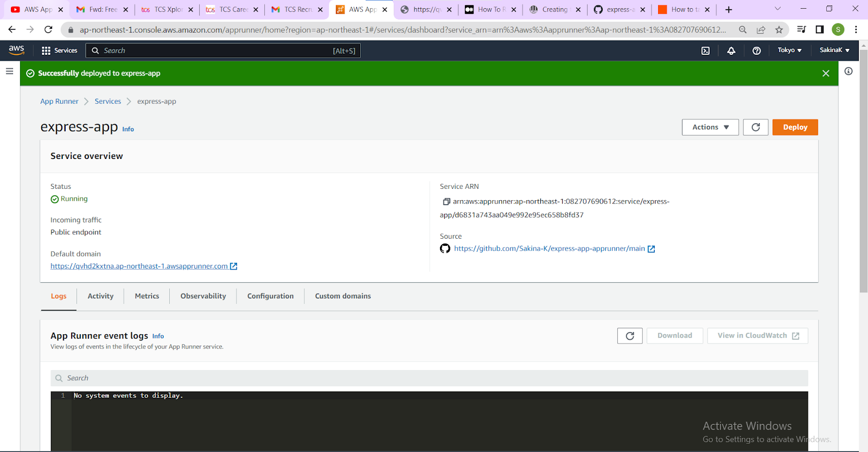The width and height of the screenshot is (868, 452).
Task: Go back with the browser back arrow
Action: click(x=12, y=30)
